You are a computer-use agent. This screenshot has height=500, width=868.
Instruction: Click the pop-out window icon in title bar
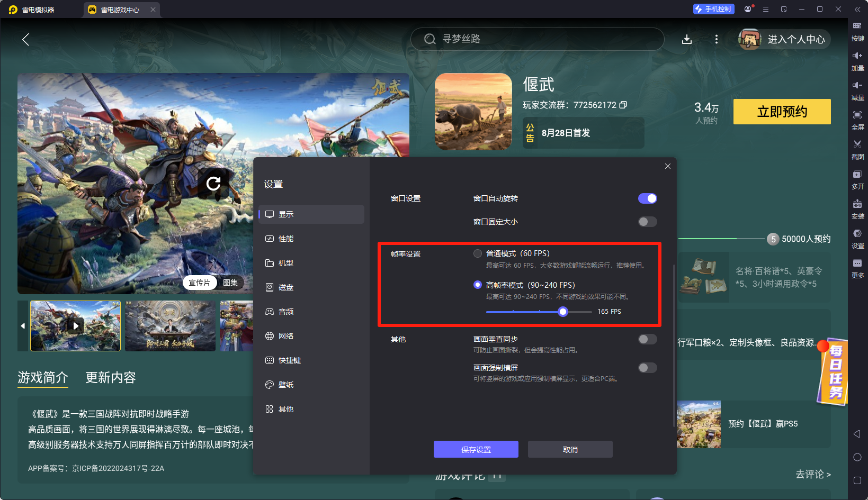pyautogui.click(x=784, y=9)
